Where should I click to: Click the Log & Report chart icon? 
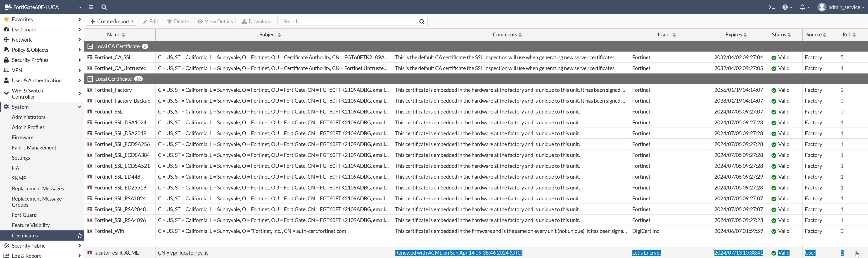coord(6,255)
